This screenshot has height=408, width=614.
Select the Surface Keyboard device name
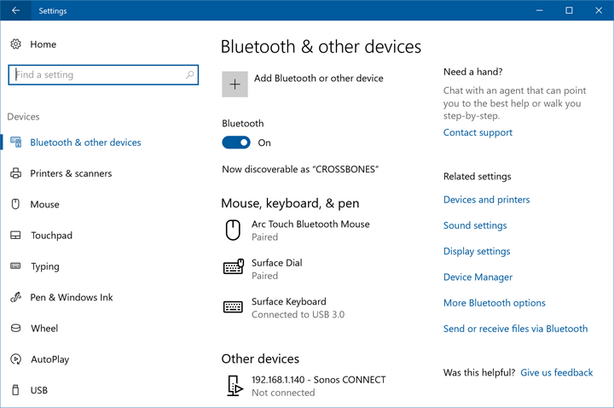coord(289,301)
